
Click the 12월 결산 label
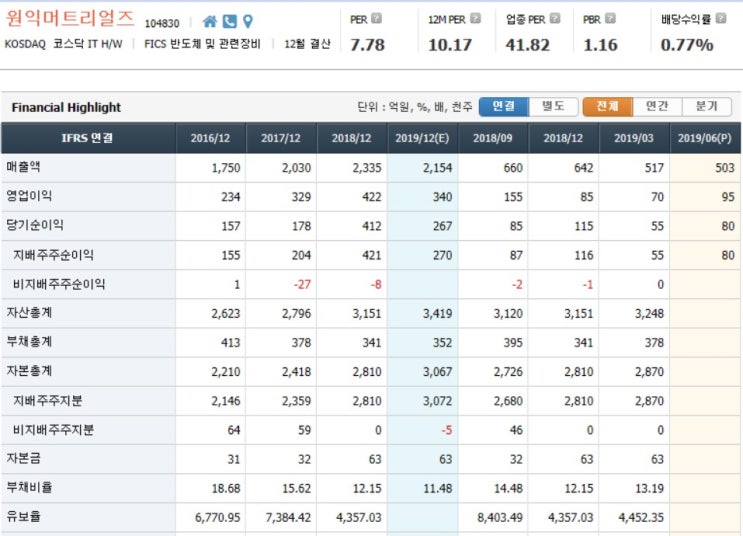point(307,44)
